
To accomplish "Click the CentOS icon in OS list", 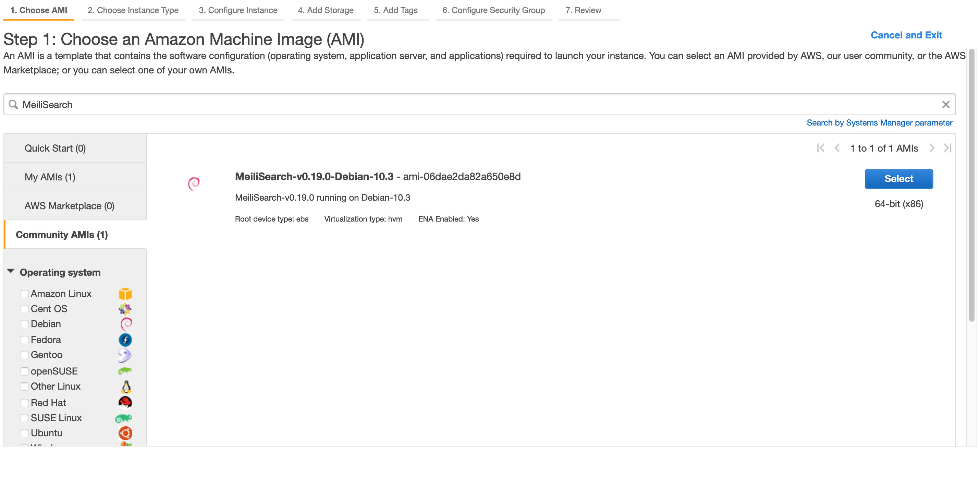I will click(x=125, y=309).
